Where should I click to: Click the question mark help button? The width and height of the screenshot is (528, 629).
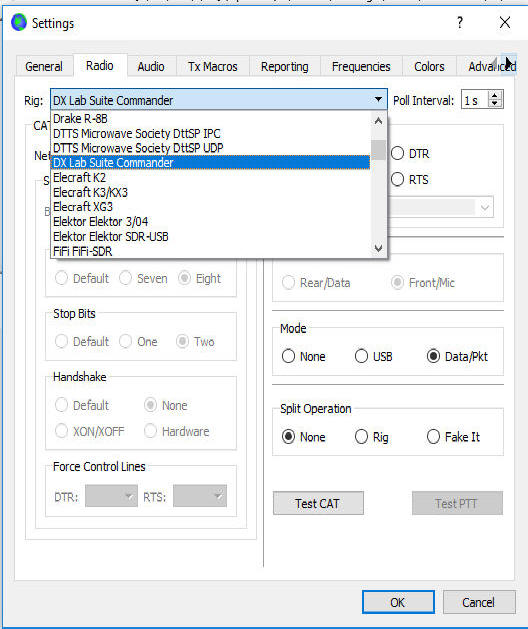point(460,22)
